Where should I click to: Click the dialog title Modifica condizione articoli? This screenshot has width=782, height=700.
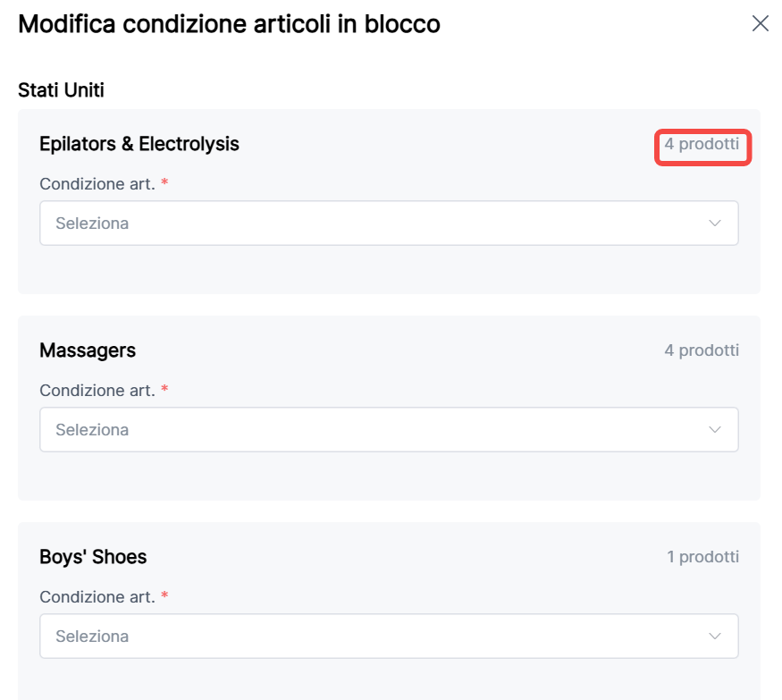229,24
